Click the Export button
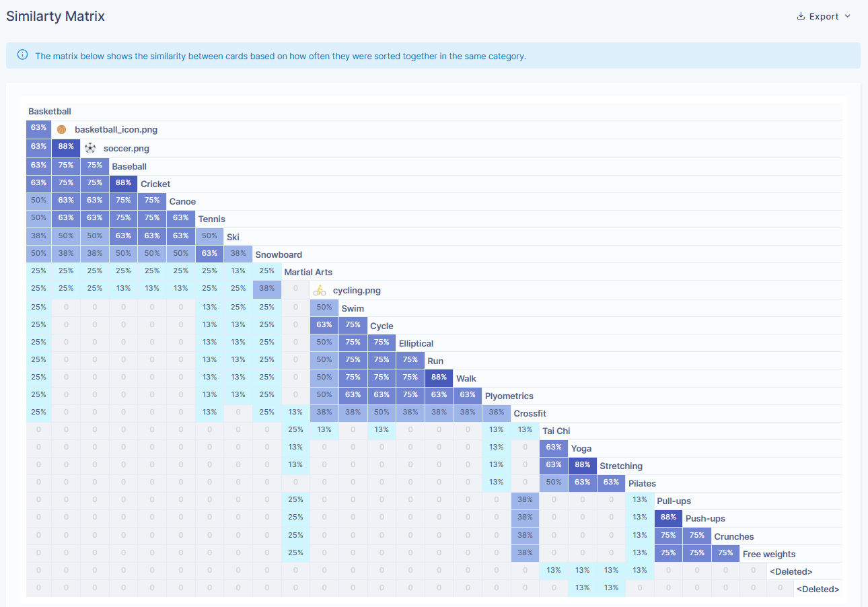 point(822,15)
